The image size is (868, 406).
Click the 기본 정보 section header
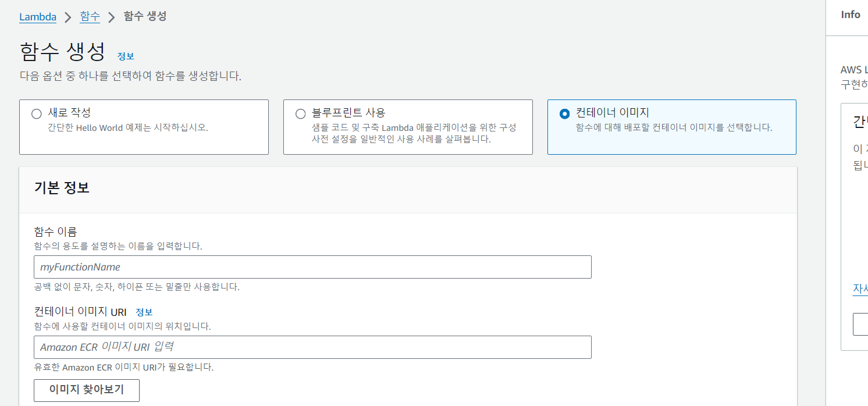click(62, 188)
